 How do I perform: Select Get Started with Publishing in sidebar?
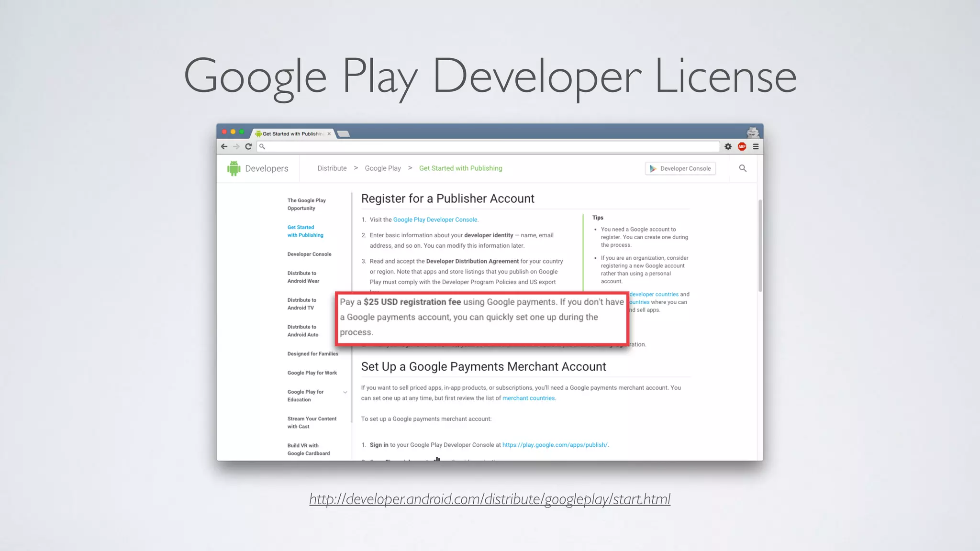pyautogui.click(x=305, y=231)
